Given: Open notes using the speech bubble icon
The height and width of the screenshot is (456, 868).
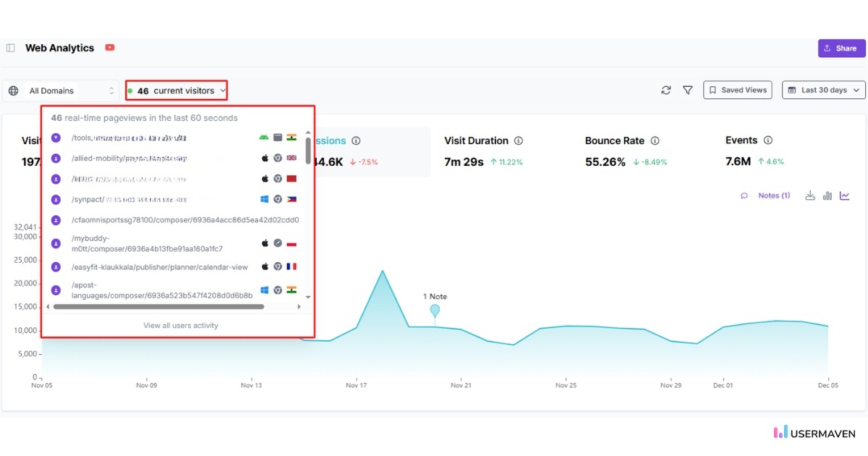Looking at the screenshot, I should [744, 195].
